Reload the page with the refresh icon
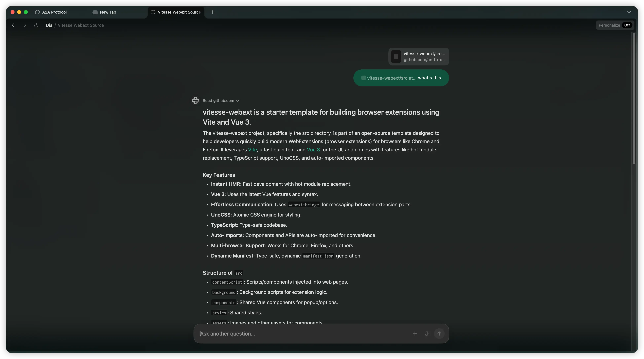The width and height of the screenshot is (644, 359). [x=36, y=25]
